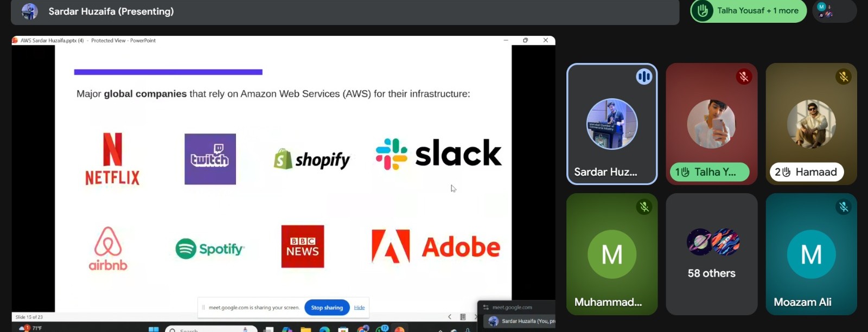The height and width of the screenshot is (332, 868).
Task: Click the PowerPoint file title AWS Sardar Huzaifa.pptx
Action: coord(52,41)
